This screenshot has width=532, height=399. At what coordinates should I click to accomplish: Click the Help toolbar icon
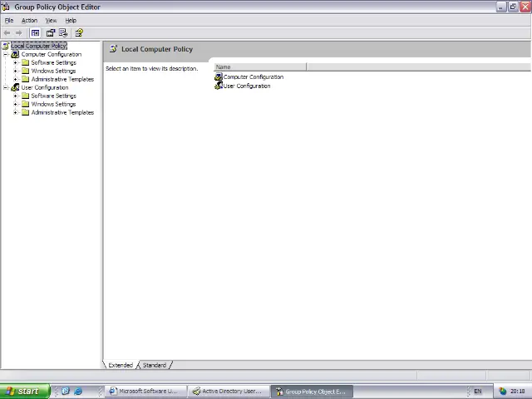(x=79, y=33)
